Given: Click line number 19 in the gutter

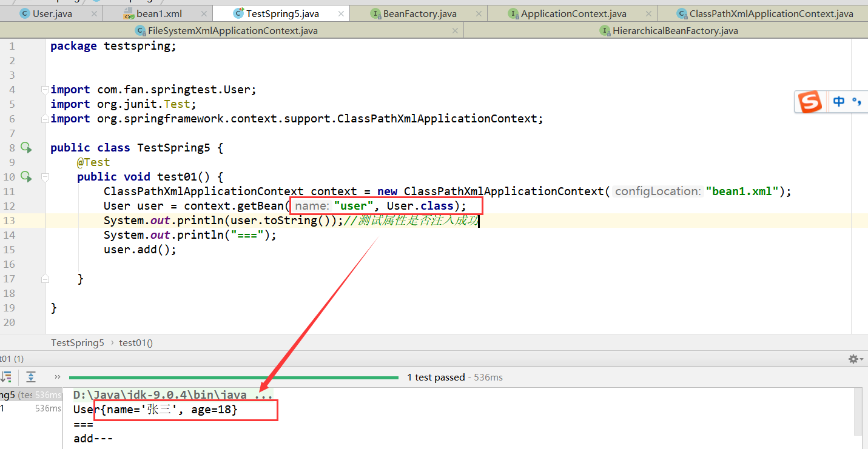Looking at the screenshot, I should click(x=9, y=308).
